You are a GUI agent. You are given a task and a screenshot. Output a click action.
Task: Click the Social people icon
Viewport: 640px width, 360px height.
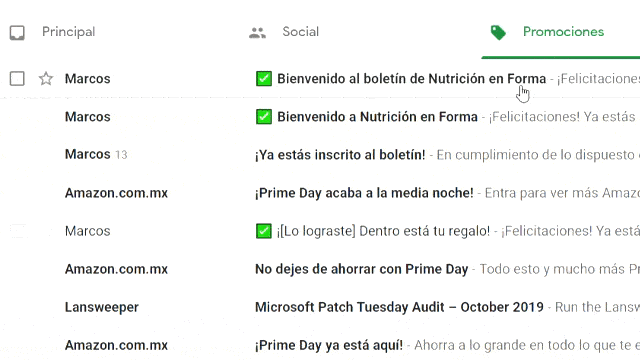pos(258,33)
